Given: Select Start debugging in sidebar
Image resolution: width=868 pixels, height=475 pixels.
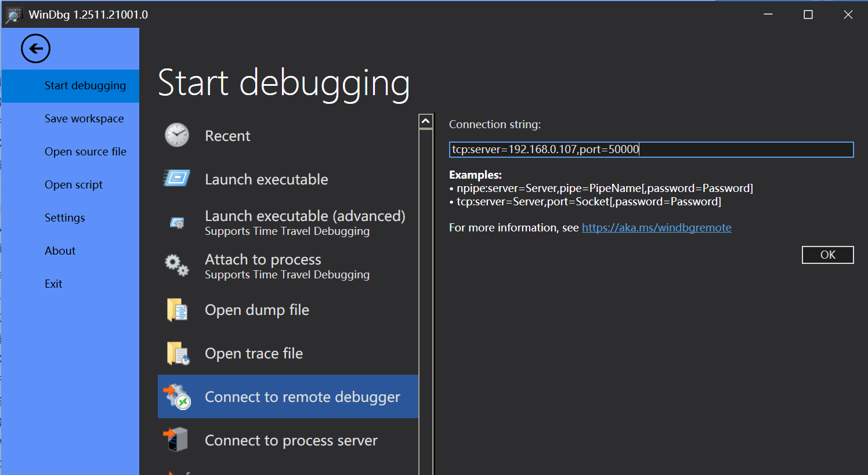Looking at the screenshot, I should [x=70, y=86].
